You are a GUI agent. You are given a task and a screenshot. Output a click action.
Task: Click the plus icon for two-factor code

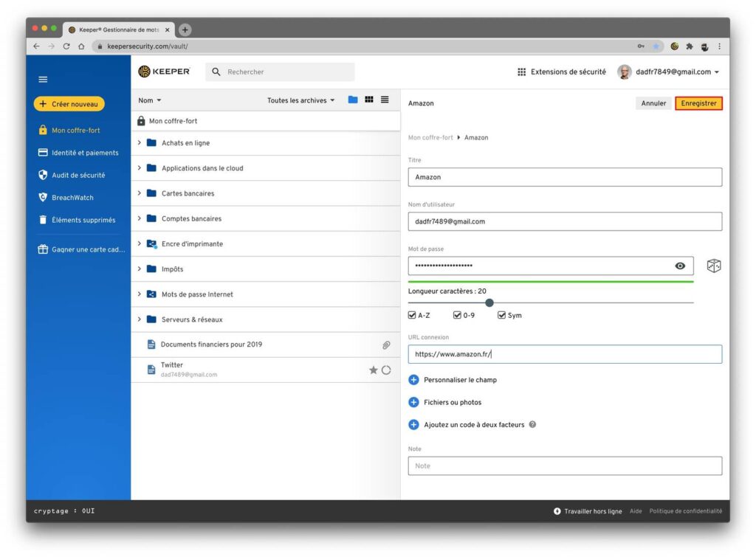(413, 425)
